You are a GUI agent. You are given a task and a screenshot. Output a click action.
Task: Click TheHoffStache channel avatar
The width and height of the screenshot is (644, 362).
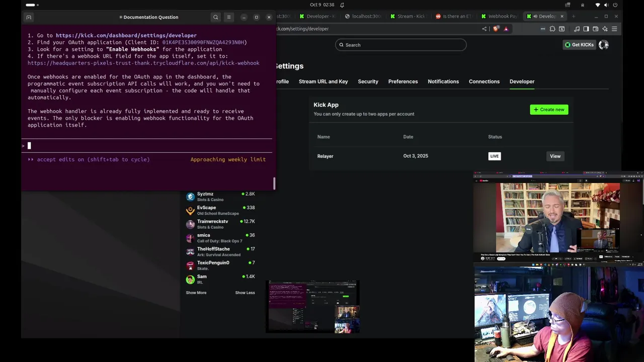pos(190,252)
